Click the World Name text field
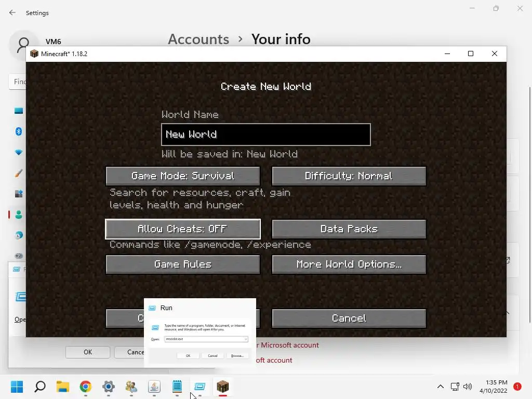This screenshot has height=399, width=532. click(266, 135)
